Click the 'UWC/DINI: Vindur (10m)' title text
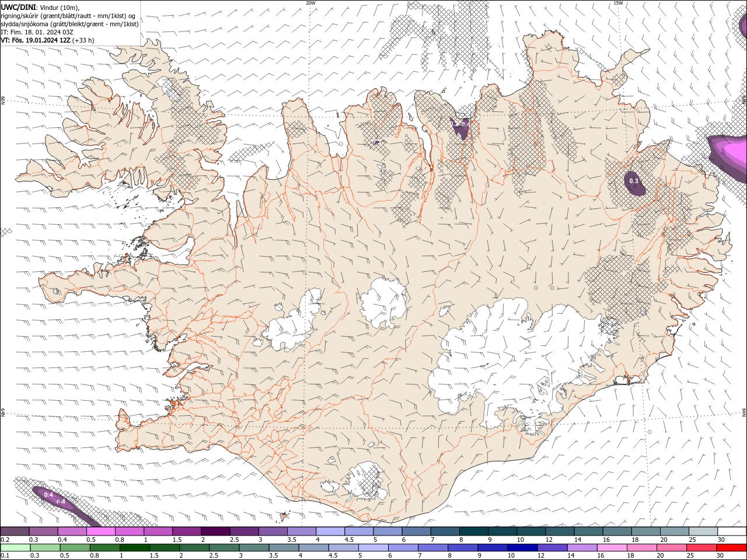Screen dimensions: 747x560 (40, 7)
